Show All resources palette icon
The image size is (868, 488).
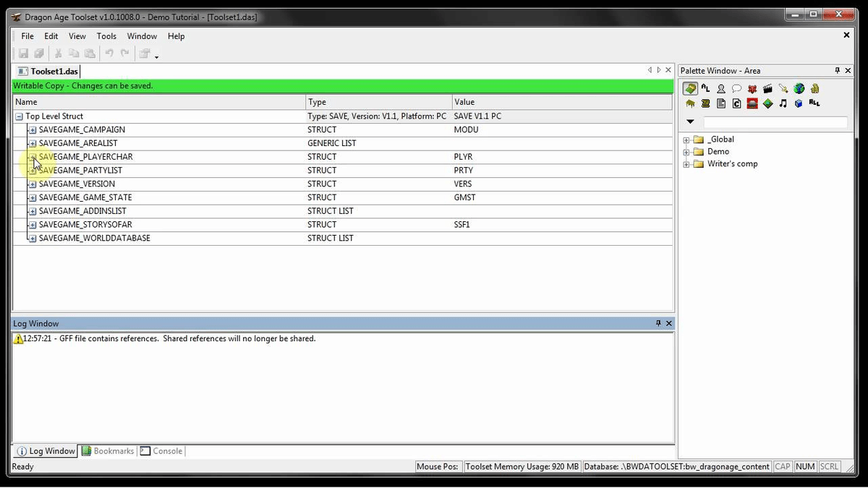[x=814, y=103]
